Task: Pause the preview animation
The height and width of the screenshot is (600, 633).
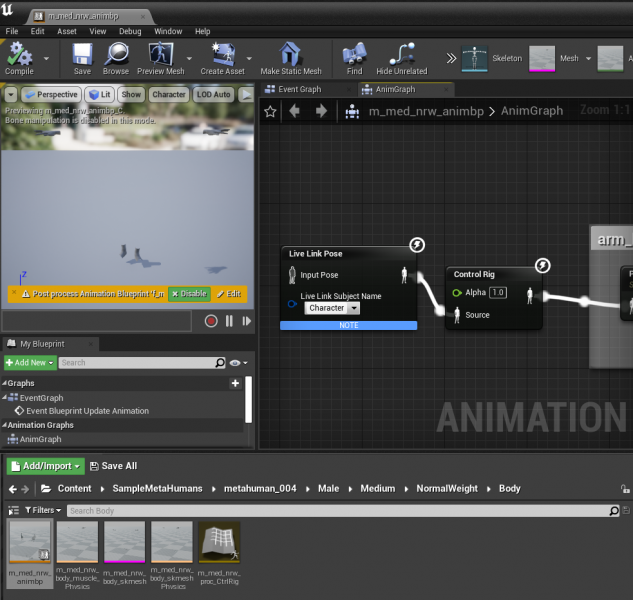Action: [229, 321]
